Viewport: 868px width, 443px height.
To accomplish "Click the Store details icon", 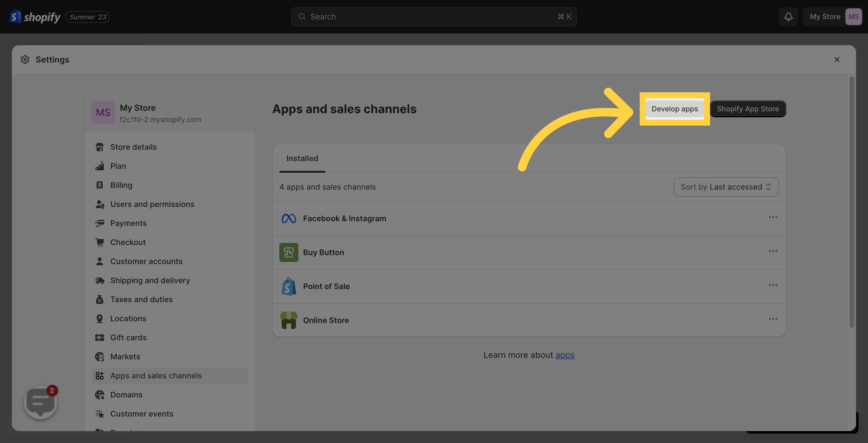I will point(99,147).
